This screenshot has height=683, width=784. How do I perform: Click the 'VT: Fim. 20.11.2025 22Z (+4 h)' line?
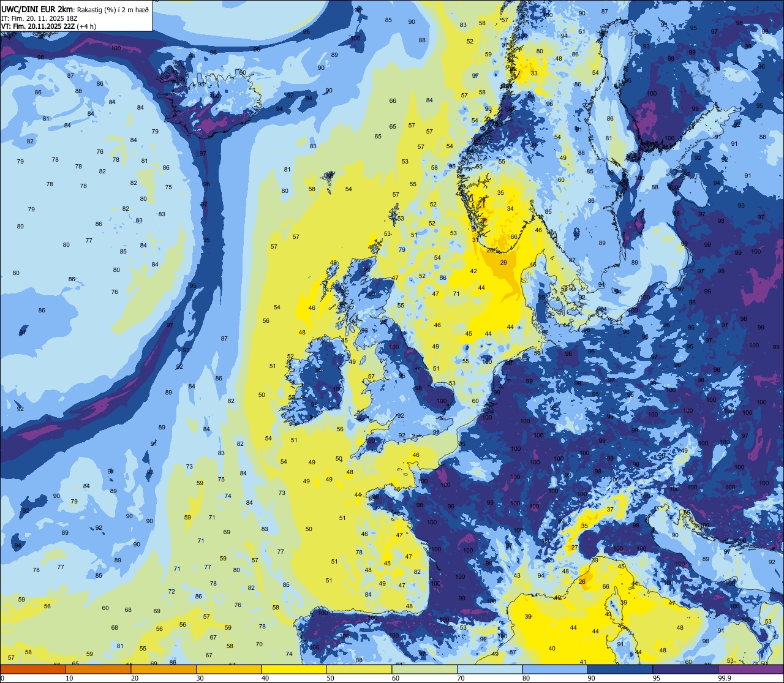[49, 26]
